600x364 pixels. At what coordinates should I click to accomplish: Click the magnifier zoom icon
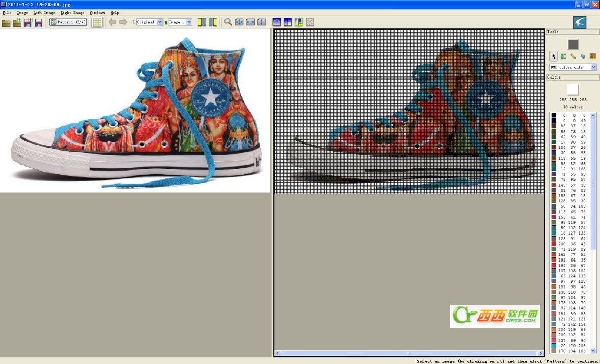[x=228, y=22]
